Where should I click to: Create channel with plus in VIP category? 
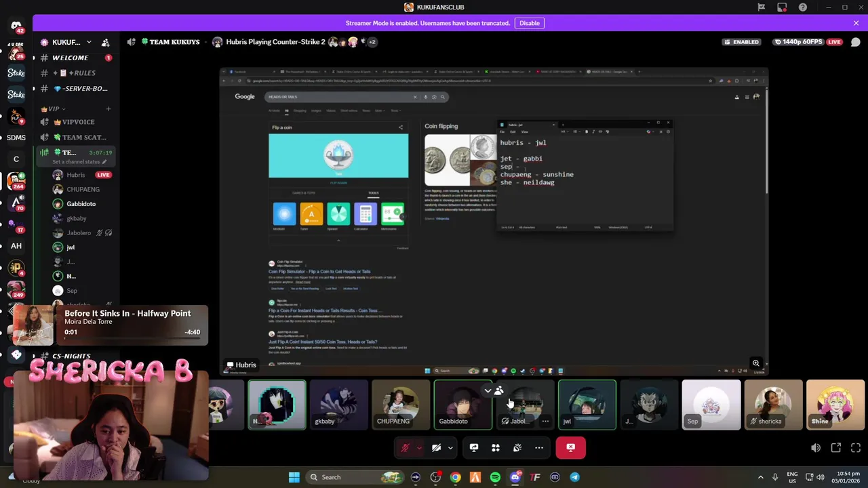[x=108, y=108]
